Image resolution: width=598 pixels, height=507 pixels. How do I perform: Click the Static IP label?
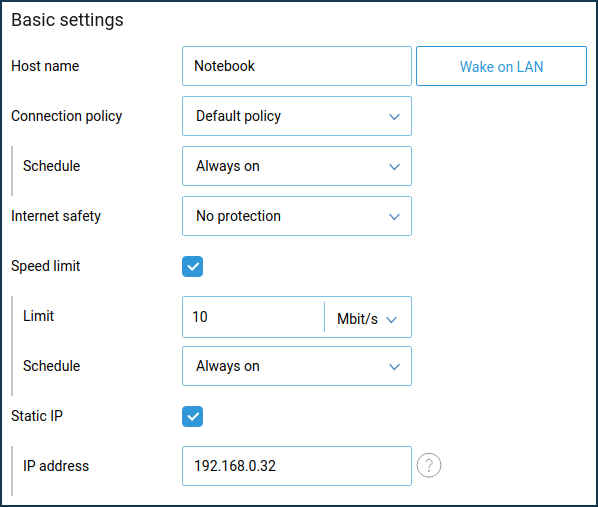click(x=37, y=416)
